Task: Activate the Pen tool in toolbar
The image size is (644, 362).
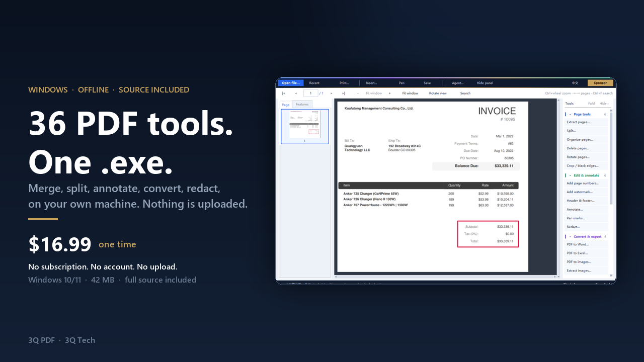Action: pyautogui.click(x=401, y=83)
